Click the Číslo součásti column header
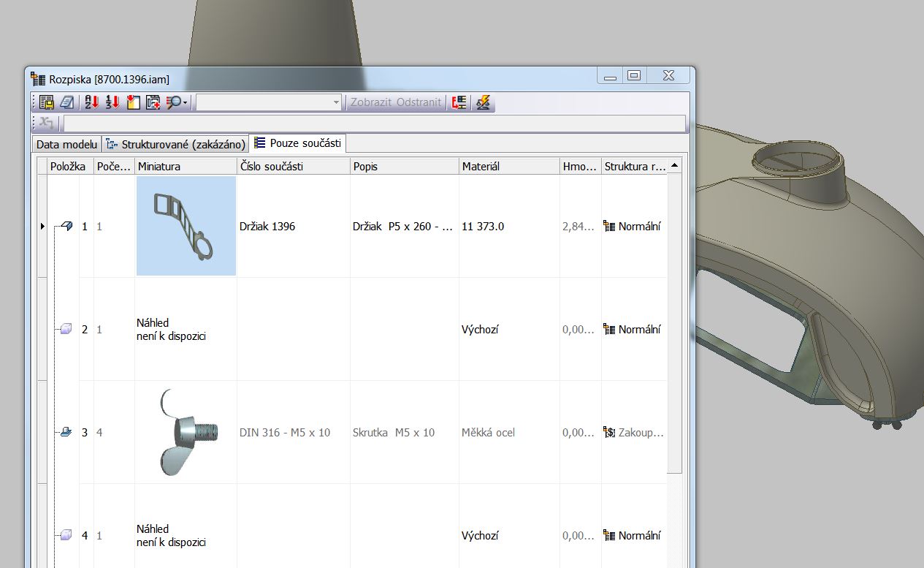Image resolution: width=924 pixels, height=568 pixels. (x=294, y=167)
